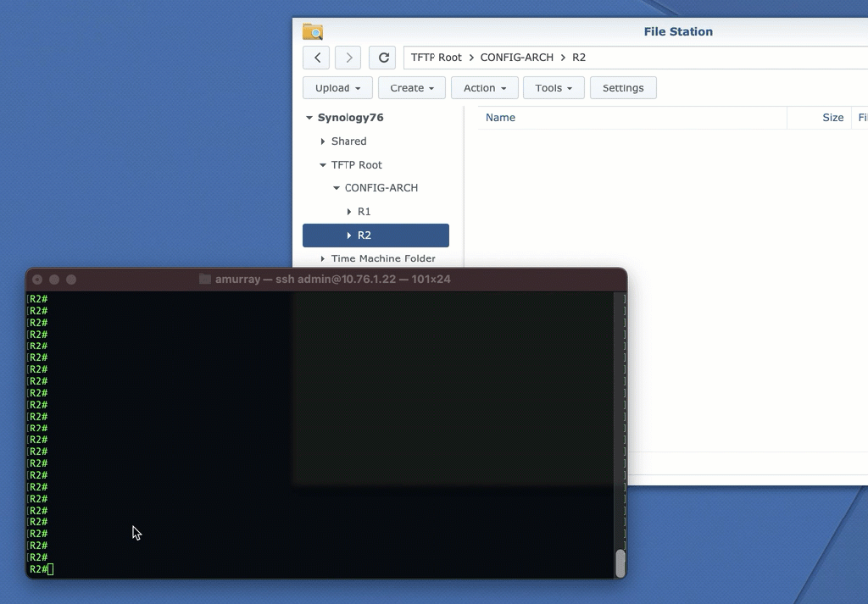Collapse the CONFIG-ARCH tree arrow
This screenshot has height=604, width=868.
coord(337,188)
